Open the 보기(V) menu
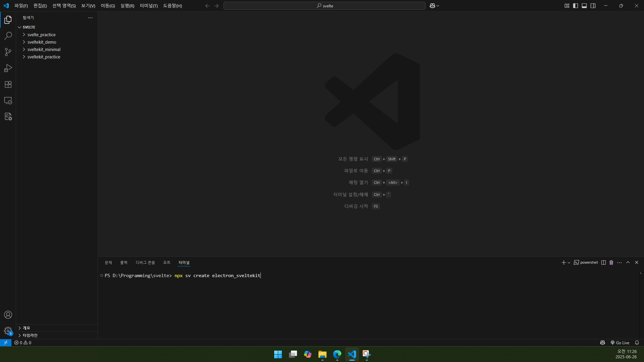 (88, 6)
